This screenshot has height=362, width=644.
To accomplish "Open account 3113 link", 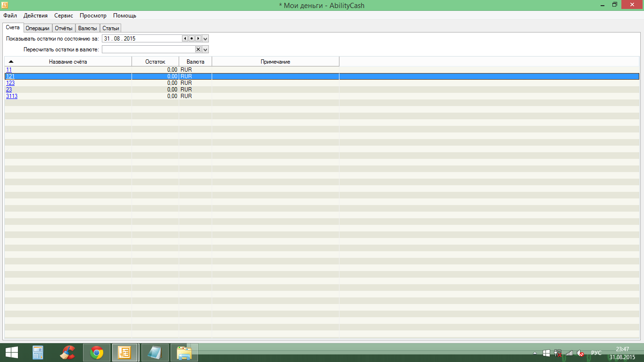I will (x=12, y=96).
